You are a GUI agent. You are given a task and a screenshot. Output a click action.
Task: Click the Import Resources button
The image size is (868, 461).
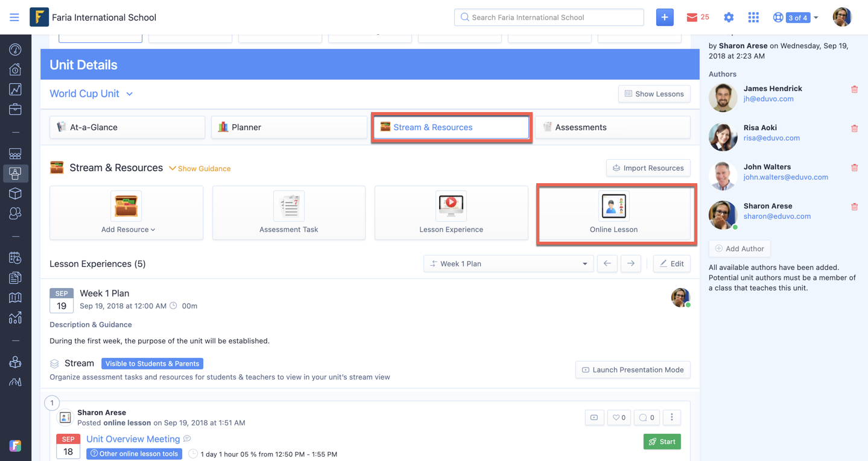click(x=648, y=168)
